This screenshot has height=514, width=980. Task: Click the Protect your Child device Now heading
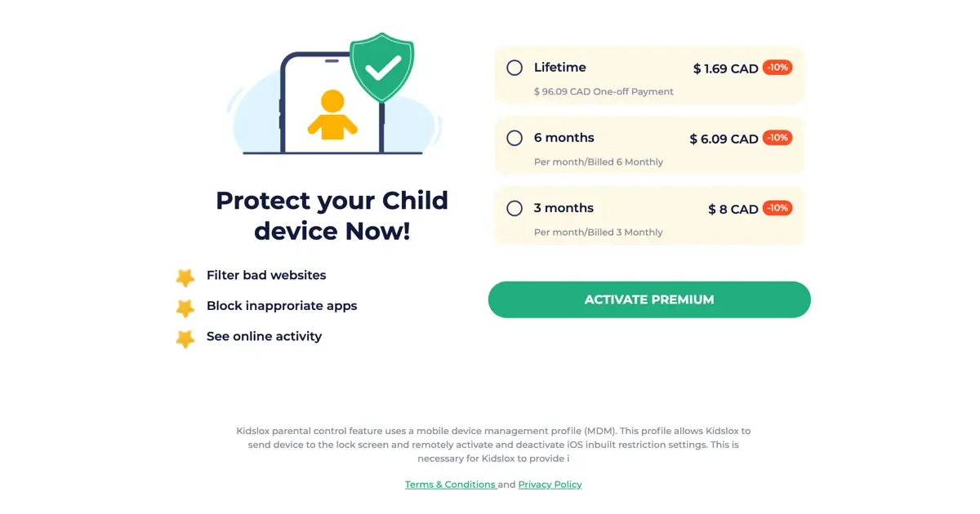coord(332,215)
